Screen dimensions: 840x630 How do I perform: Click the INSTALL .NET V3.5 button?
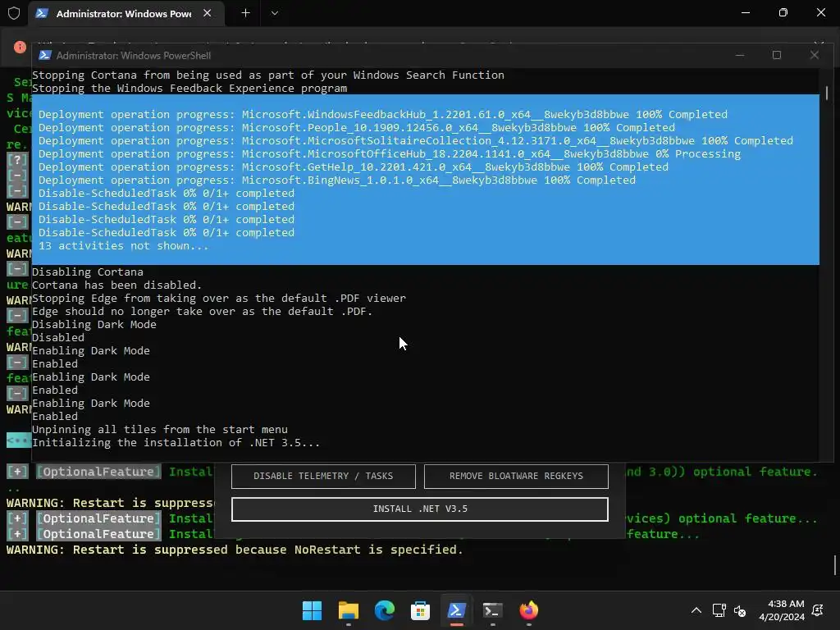click(x=419, y=509)
